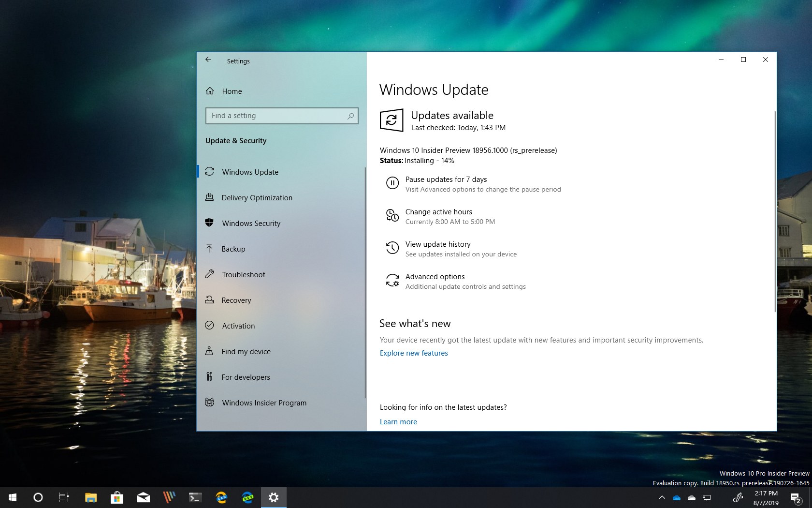The width and height of the screenshot is (812, 508).
Task: Click the Activation checkmark circle icon
Action: click(209, 326)
